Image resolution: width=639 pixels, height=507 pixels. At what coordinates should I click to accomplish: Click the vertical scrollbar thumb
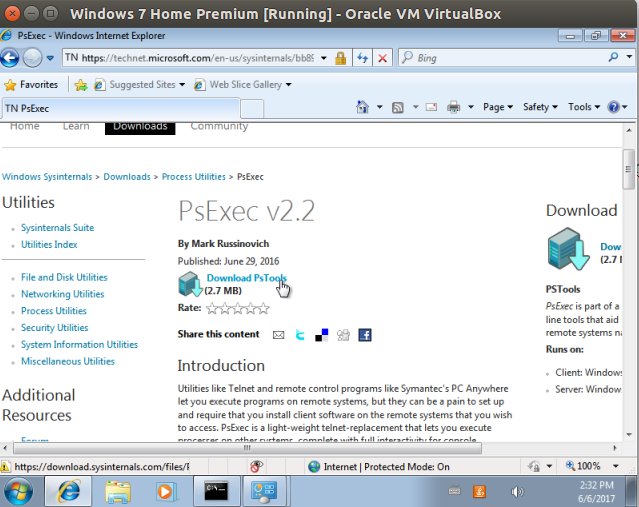[628, 169]
